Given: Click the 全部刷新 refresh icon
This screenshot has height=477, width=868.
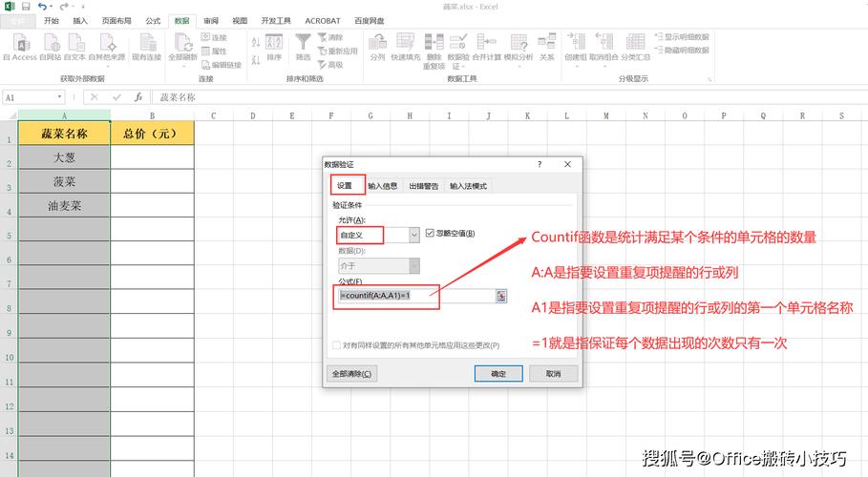Looking at the screenshot, I should [182, 43].
